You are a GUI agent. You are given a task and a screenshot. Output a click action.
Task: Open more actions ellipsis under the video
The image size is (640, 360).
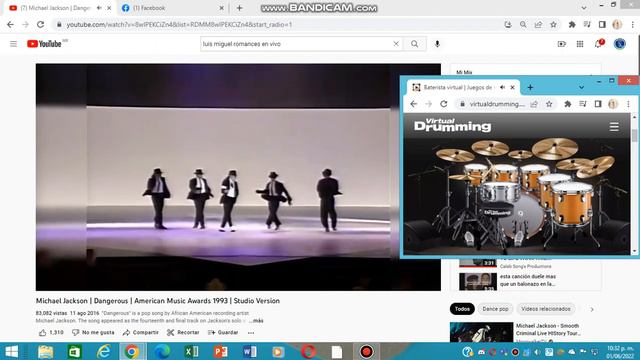click(x=251, y=333)
